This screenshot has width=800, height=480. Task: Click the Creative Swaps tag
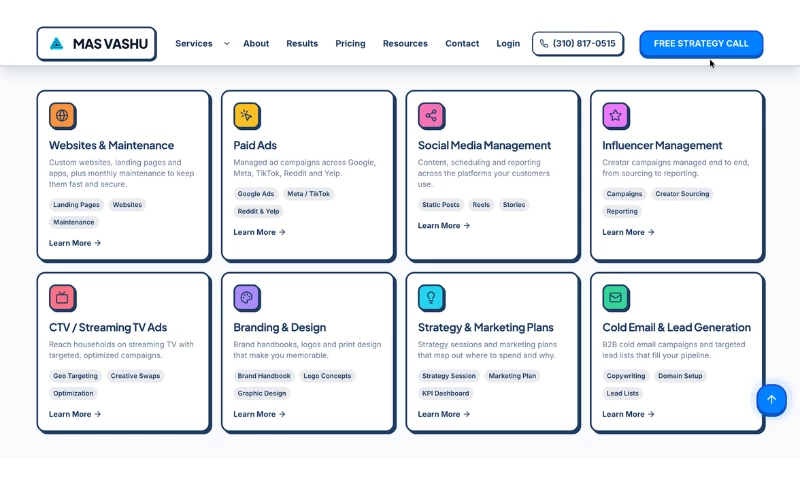pos(135,376)
